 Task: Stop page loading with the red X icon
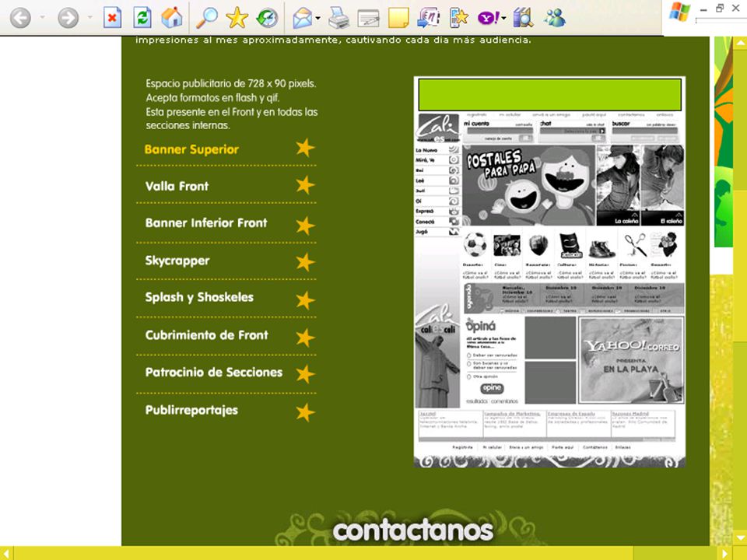click(x=112, y=18)
